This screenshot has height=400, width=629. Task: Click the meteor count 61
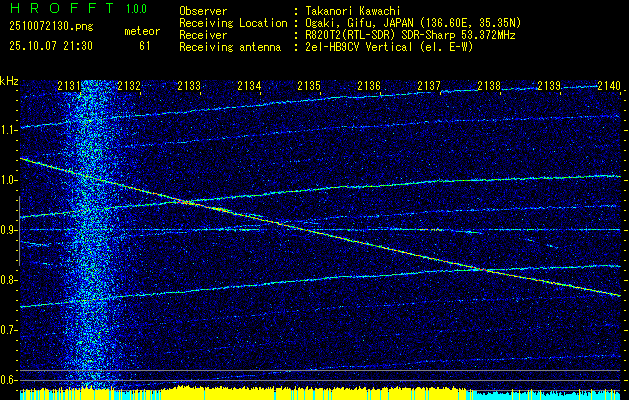click(x=144, y=46)
